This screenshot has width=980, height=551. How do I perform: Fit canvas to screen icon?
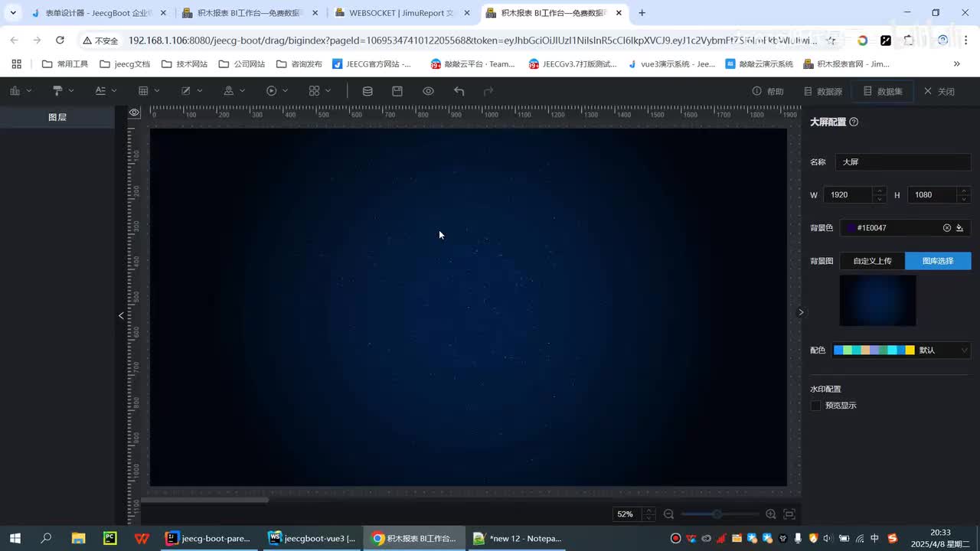point(789,514)
